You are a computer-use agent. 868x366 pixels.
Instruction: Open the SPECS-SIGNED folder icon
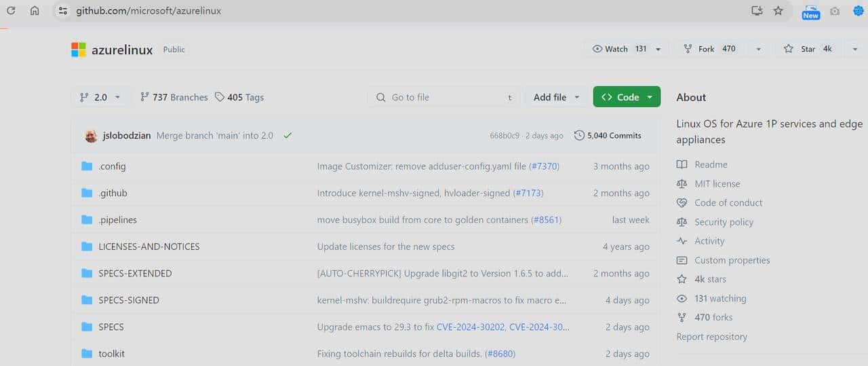87,300
